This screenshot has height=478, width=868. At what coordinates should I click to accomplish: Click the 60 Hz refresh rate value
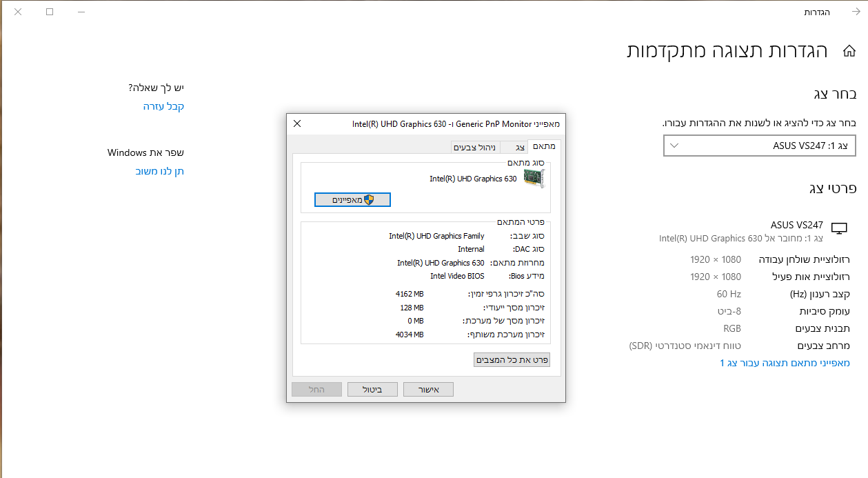point(729,294)
